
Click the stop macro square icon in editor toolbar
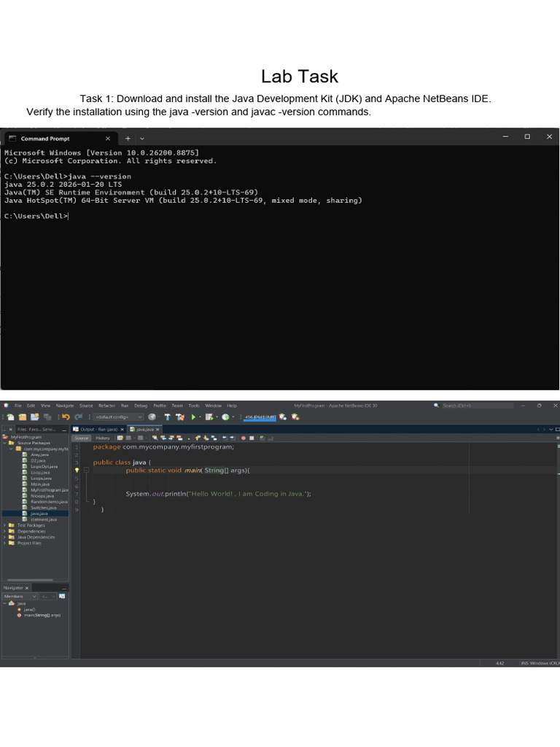[x=252, y=438]
